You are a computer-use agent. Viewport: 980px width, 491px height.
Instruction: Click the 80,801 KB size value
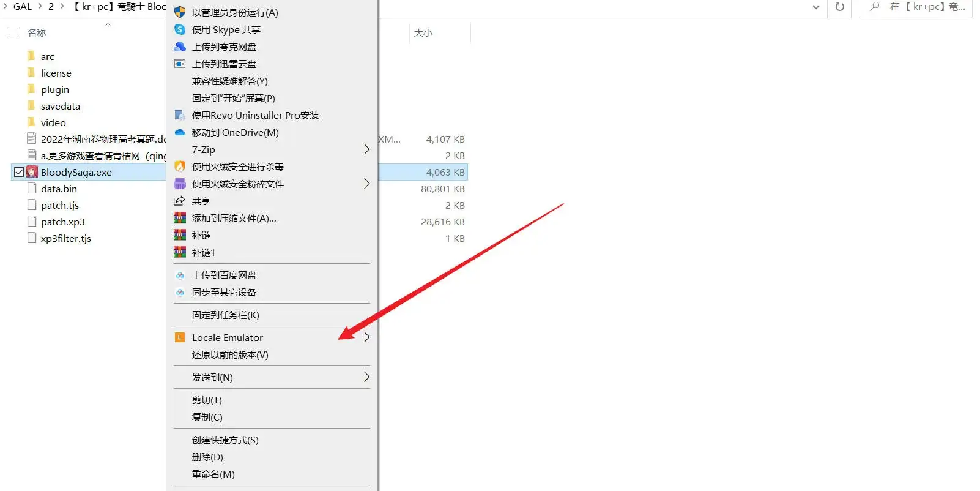pos(442,189)
